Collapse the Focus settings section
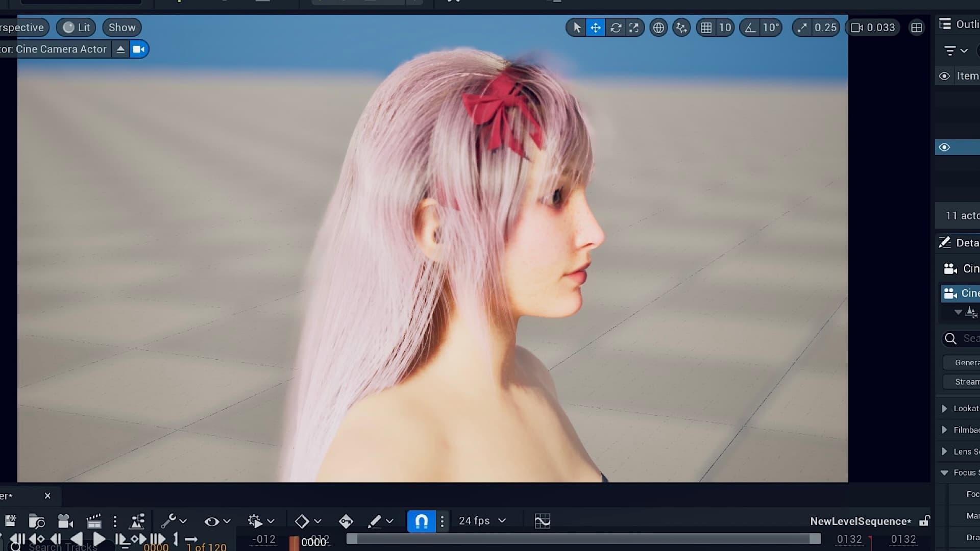 point(944,473)
